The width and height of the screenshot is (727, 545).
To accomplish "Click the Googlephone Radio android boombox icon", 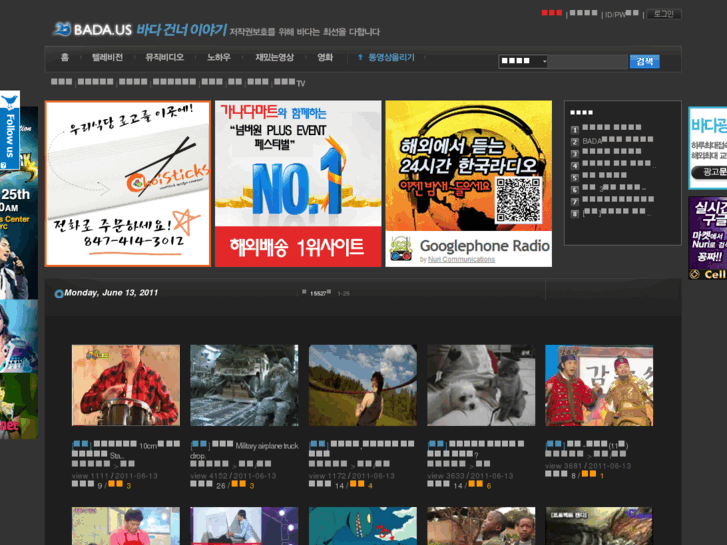I will click(x=401, y=249).
